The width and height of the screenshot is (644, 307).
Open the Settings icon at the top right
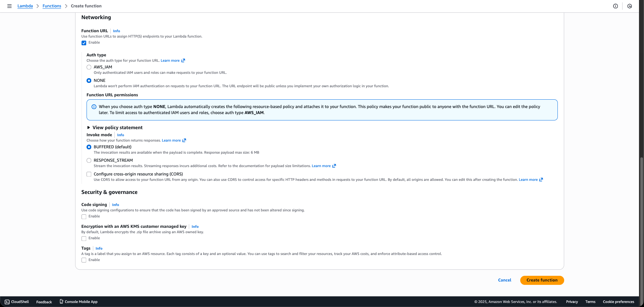tap(630, 6)
